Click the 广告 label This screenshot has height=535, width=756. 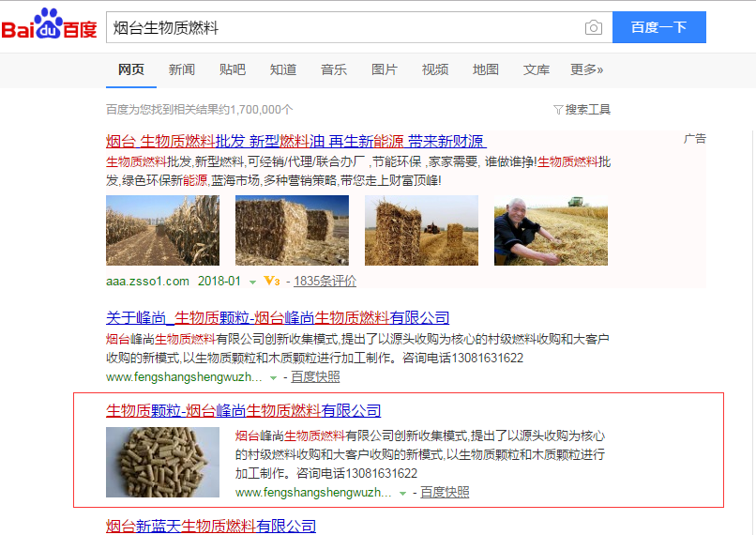click(x=695, y=139)
